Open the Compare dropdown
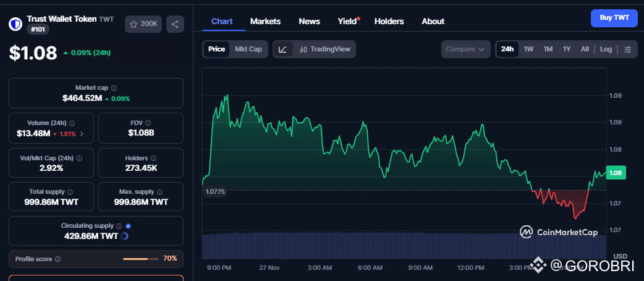The image size is (644, 281). pyautogui.click(x=465, y=50)
